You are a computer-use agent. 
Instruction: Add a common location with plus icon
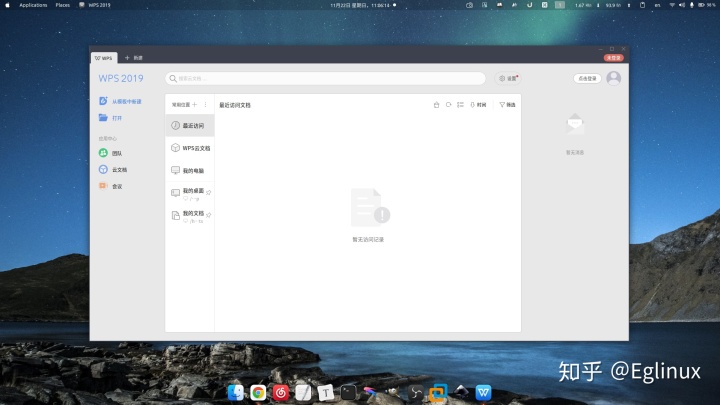tap(195, 105)
